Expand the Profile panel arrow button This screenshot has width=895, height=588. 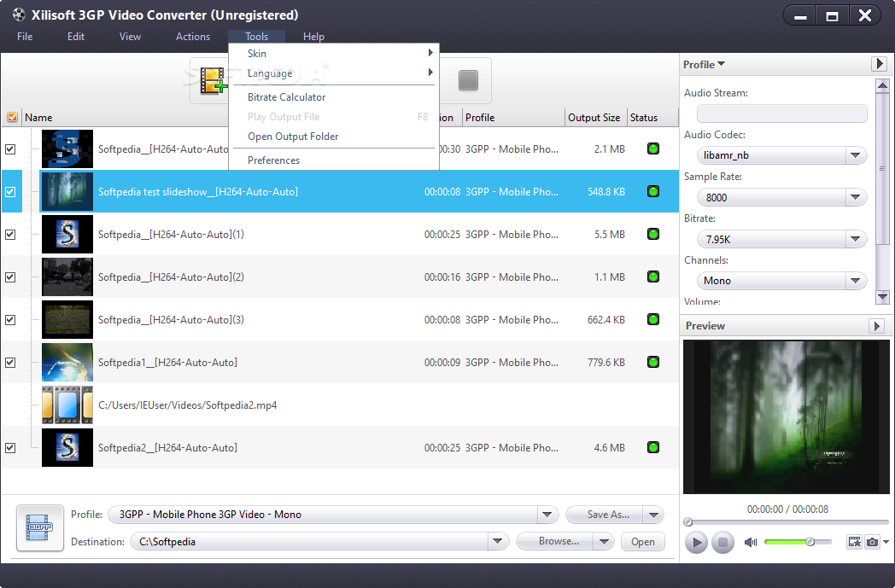click(879, 64)
